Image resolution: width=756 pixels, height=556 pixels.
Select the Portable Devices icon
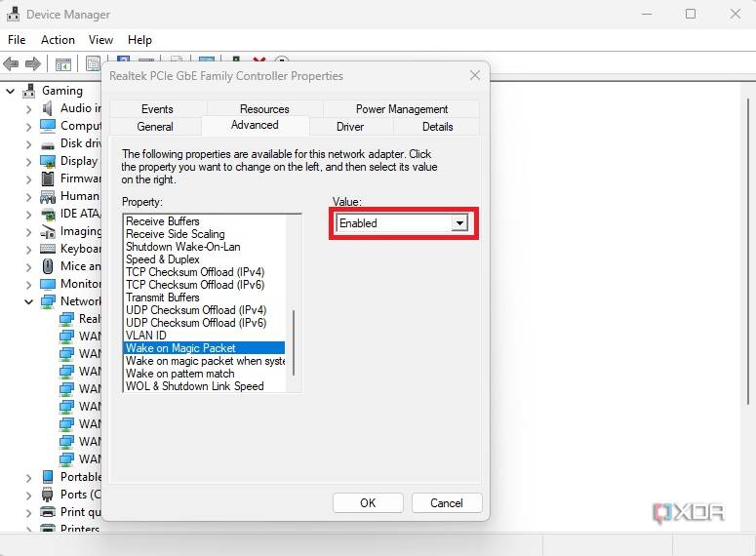(x=48, y=477)
